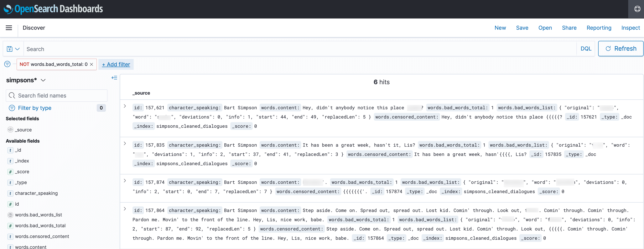Image resolution: width=644 pixels, height=249 pixels.
Task: Expand the document row with id 157,874
Action: pyautogui.click(x=125, y=181)
